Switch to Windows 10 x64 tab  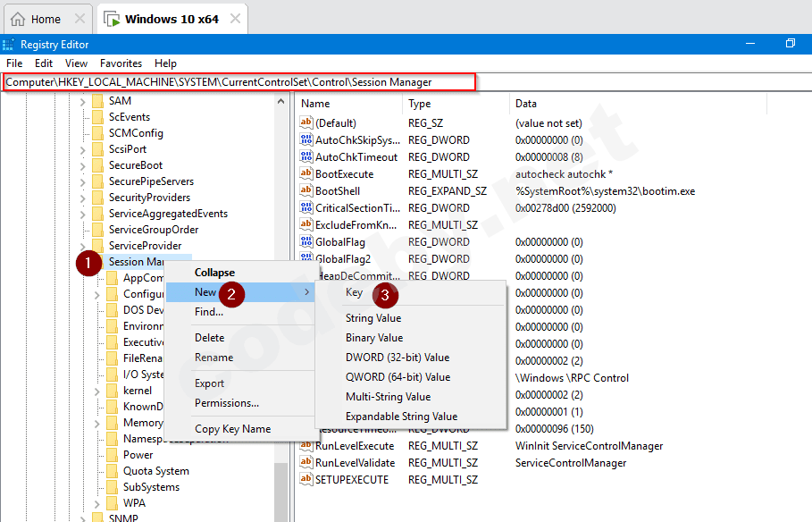[170, 19]
